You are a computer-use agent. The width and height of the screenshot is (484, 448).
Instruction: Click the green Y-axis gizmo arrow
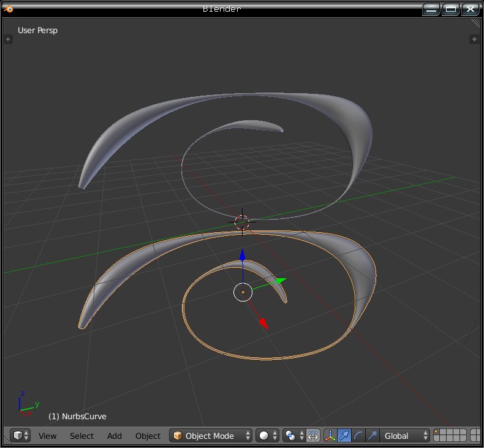(280, 281)
